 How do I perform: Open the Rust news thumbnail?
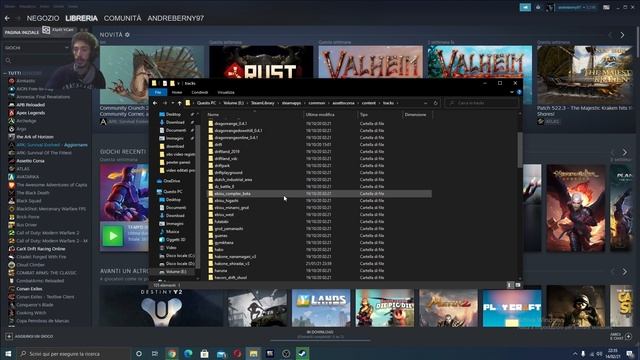261,62
